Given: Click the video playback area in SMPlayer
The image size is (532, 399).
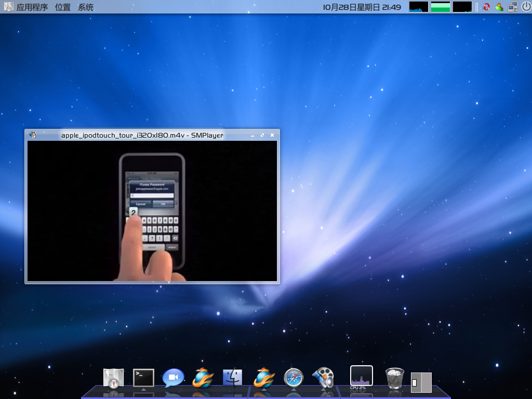Looking at the screenshot, I should [152, 211].
